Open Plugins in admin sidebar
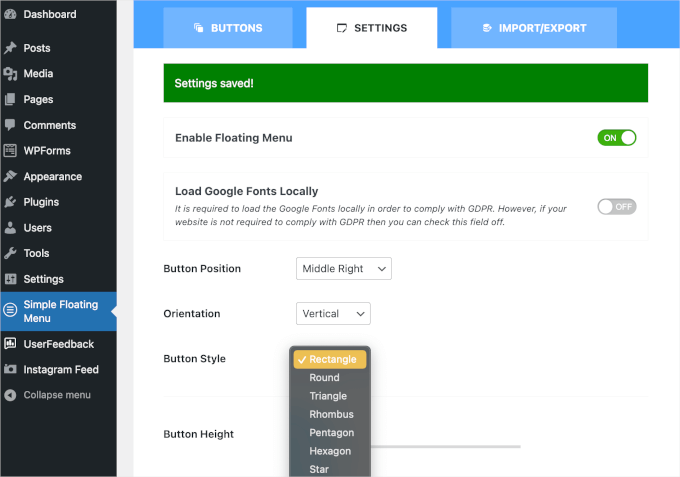The height and width of the screenshot is (477, 680). [58, 202]
